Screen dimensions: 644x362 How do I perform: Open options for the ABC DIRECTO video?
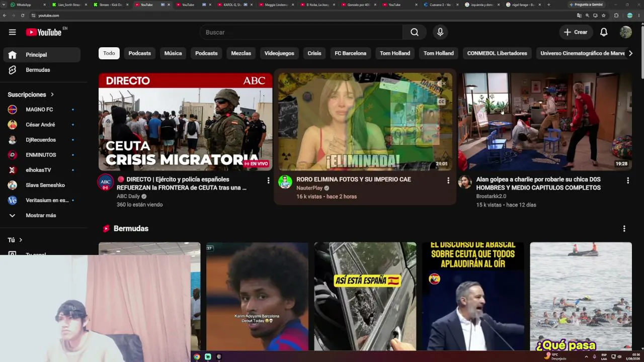268,180
